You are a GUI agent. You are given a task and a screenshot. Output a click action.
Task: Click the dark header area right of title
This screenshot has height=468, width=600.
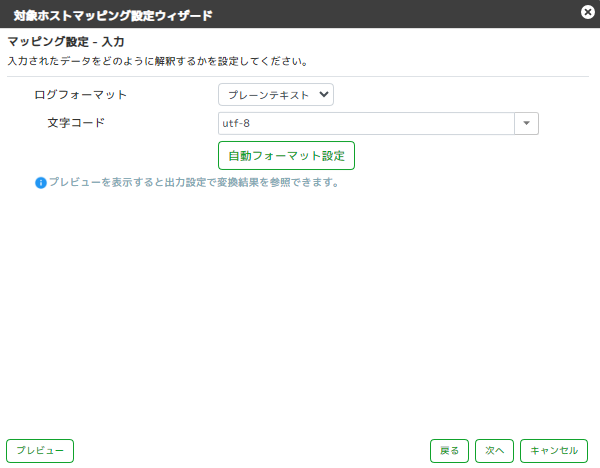pos(394,15)
